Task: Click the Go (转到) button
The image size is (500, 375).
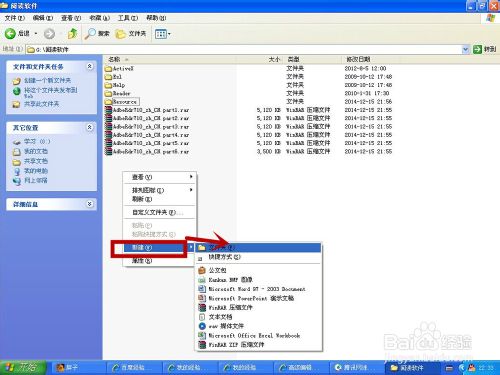Action: (x=484, y=49)
